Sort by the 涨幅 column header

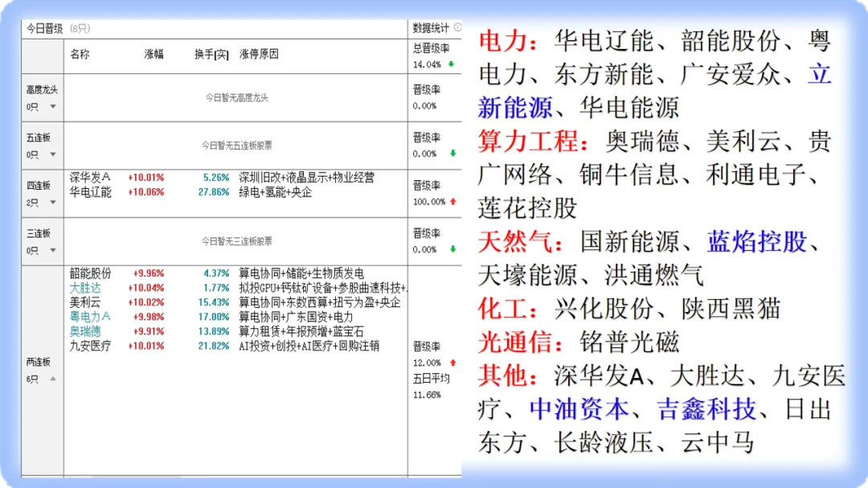click(x=154, y=55)
